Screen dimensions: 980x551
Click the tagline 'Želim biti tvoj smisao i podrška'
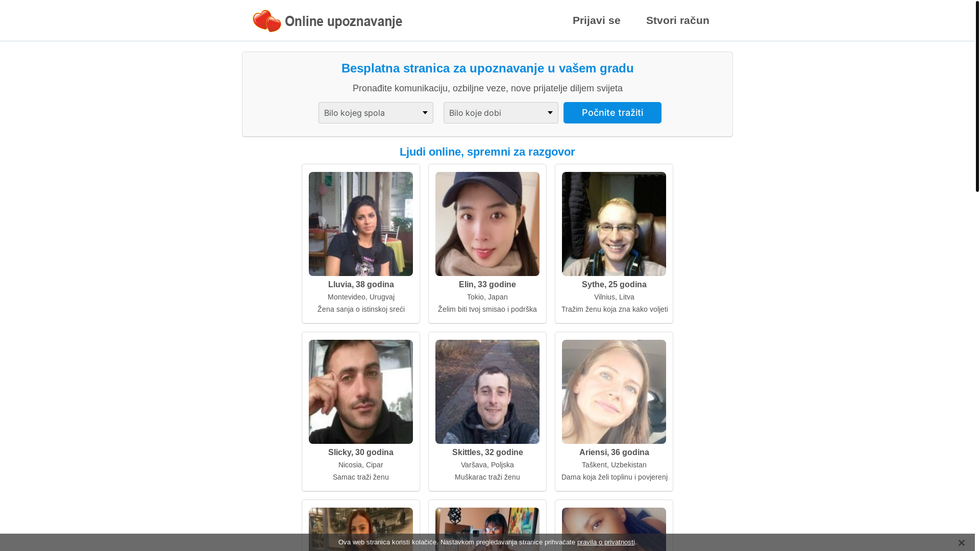(x=487, y=309)
